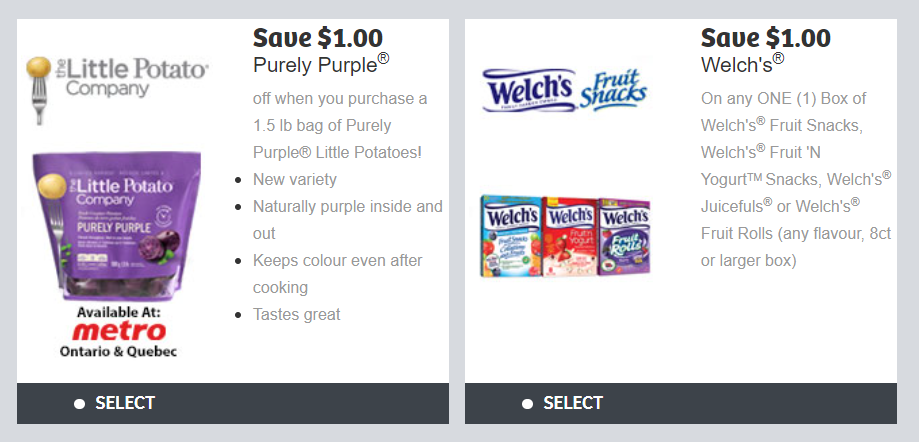
Task: Toggle the Purely Purple coupon select circle
Action: pos(80,403)
